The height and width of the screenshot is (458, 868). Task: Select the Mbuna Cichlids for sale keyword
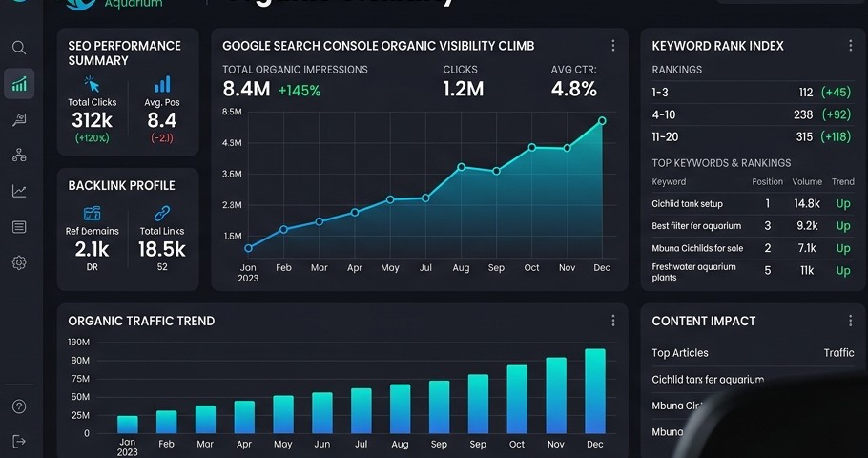(697, 248)
